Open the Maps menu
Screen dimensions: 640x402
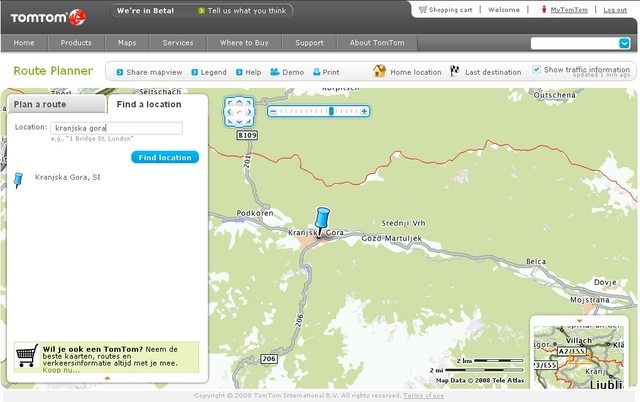(x=127, y=43)
